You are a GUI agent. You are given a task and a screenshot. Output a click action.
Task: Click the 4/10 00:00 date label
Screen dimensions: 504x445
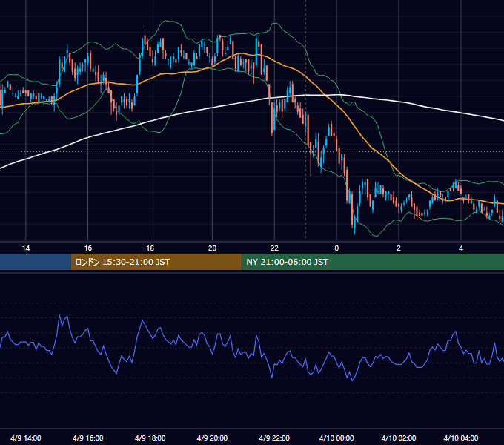coord(336,438)
